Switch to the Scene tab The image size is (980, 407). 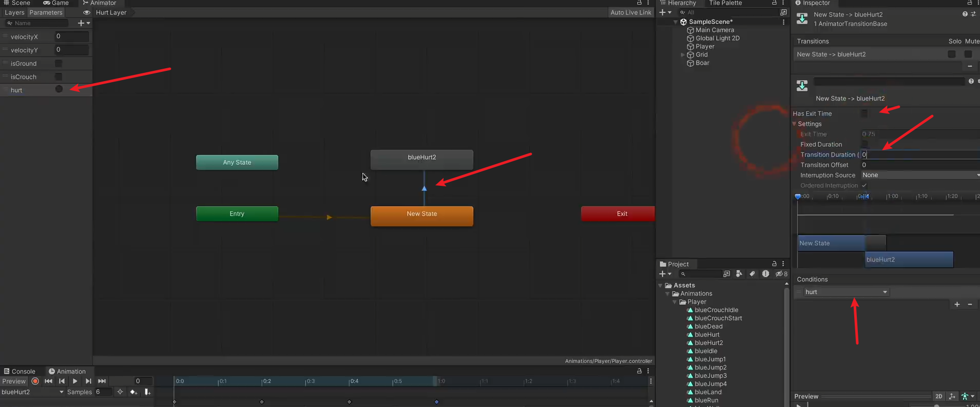[x=17, y=3]
